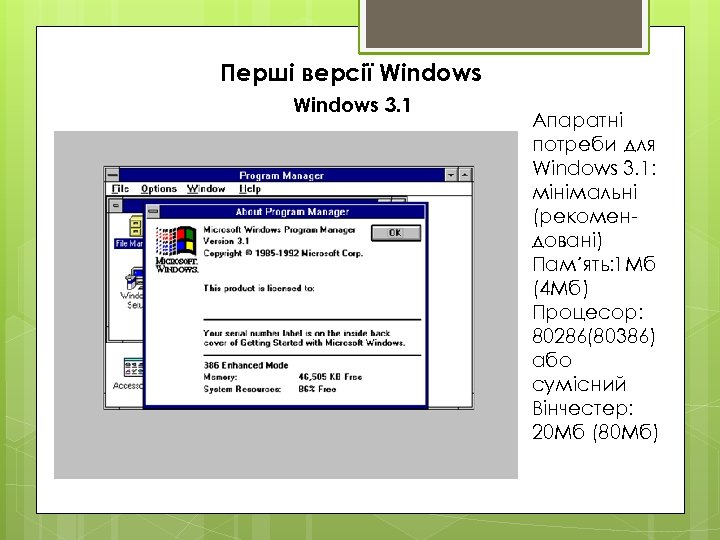The image size is (720, 540).
Task: Click the Microsoft Windows logo
Action: (177, 249)
